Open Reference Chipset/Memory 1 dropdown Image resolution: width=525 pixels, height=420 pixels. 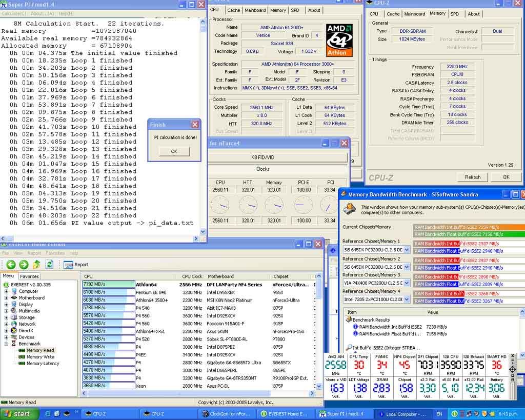click(407, 250)
